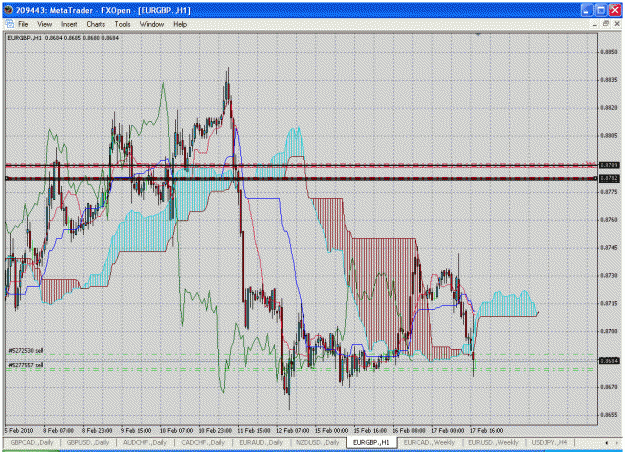Open the View menu
This screenshot has height=452, width=625.
coord(45,24)
